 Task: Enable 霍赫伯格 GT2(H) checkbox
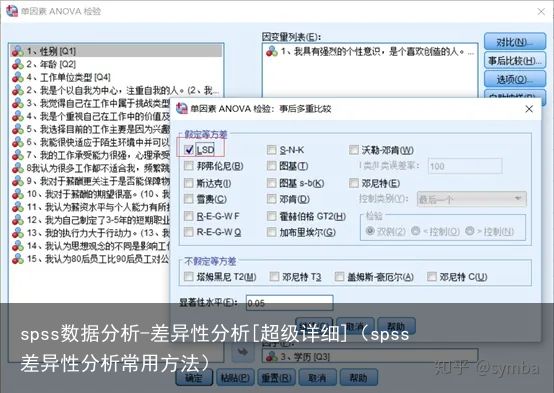272,216
